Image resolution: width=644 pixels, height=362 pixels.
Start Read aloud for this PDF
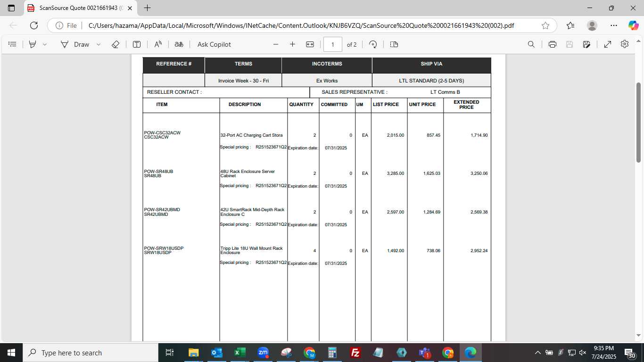[158, 44]
